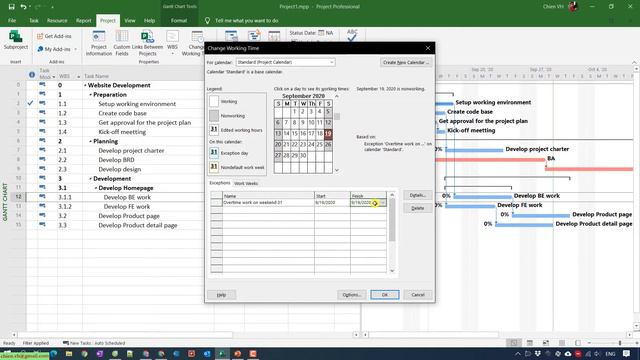Screen dimensions: 640x360
Task: Switch to the Format ribbon tab
Action: (179, 20)
